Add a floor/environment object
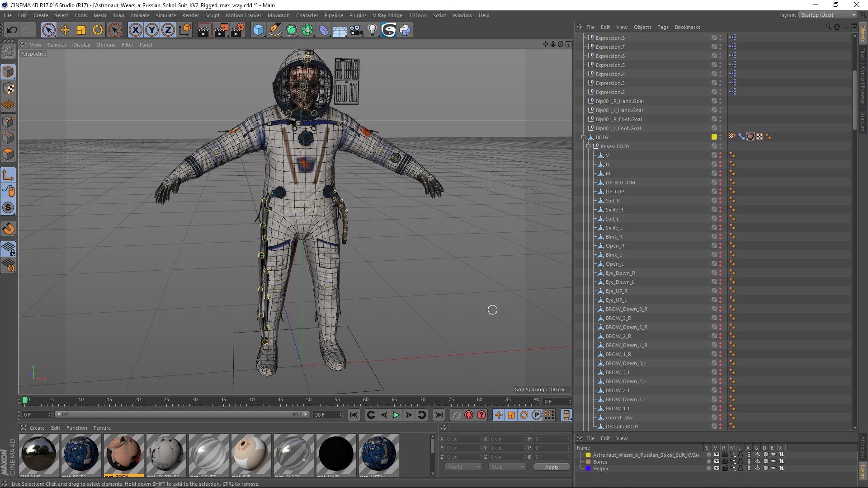 (x=340, y=30)
